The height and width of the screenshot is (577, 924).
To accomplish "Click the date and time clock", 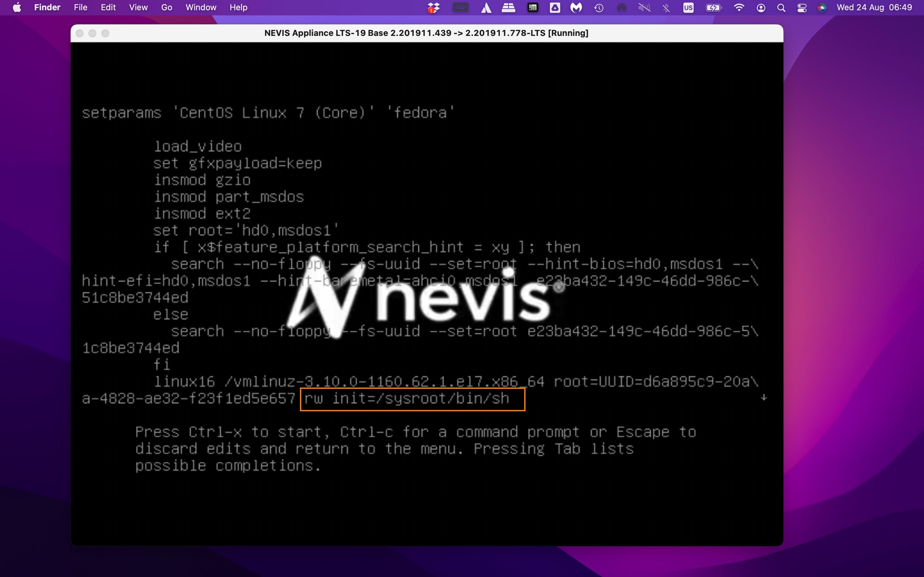I will [x=874, y=8].
